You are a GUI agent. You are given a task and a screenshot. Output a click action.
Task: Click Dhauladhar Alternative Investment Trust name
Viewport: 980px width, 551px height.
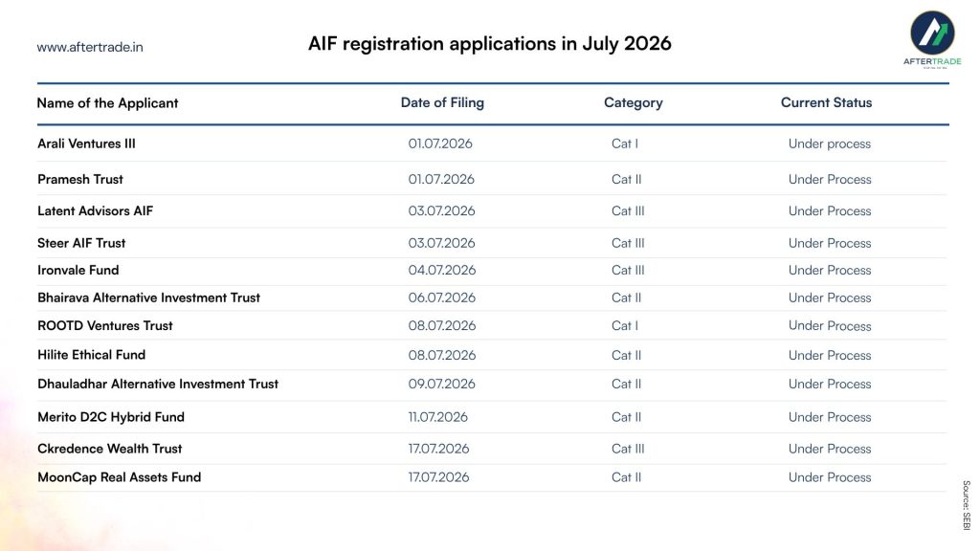pos(158,385)
